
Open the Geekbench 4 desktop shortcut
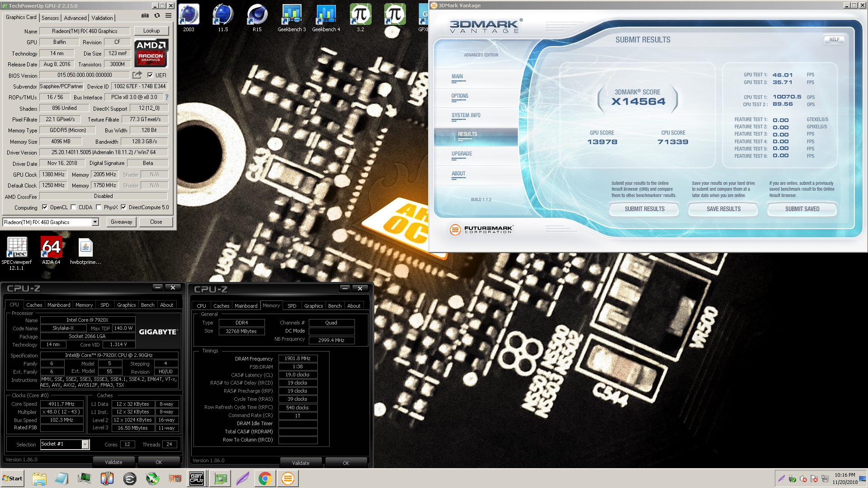click(326, 18)
